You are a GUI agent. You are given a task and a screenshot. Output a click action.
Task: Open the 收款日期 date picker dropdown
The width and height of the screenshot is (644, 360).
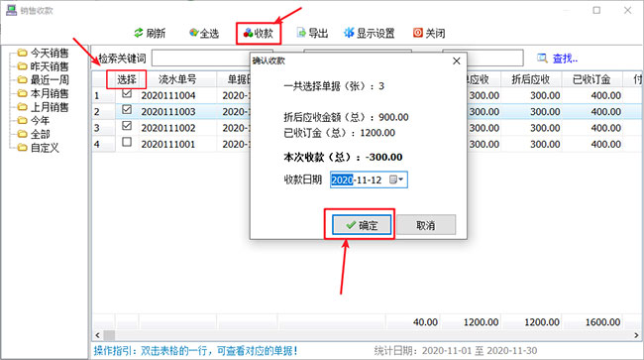[x=396, y=180]
